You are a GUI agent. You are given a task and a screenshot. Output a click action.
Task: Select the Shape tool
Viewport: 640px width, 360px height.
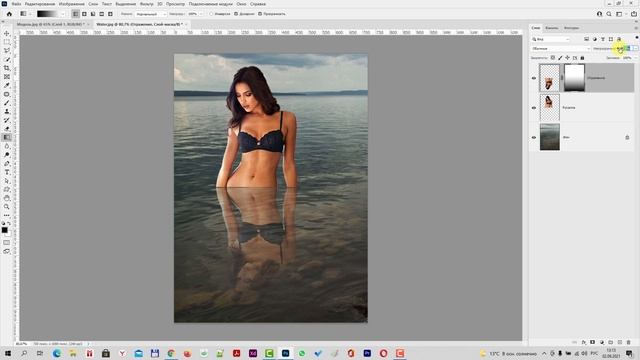7,189
